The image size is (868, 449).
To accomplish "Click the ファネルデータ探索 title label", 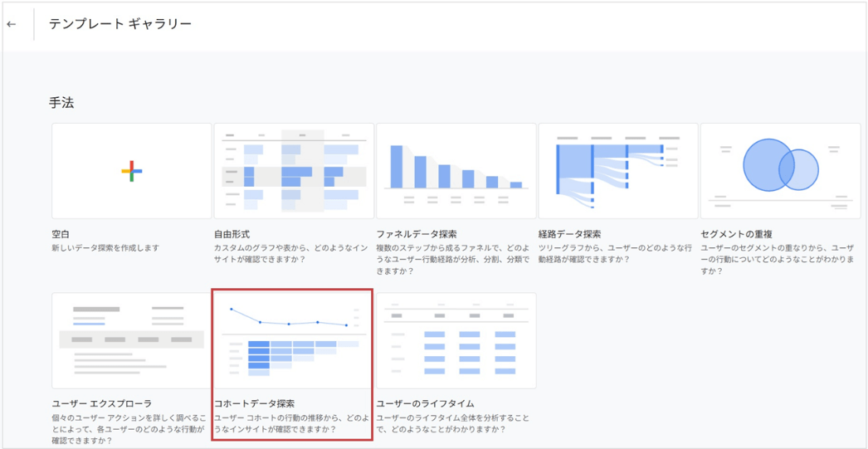I will tap(417, 234).
